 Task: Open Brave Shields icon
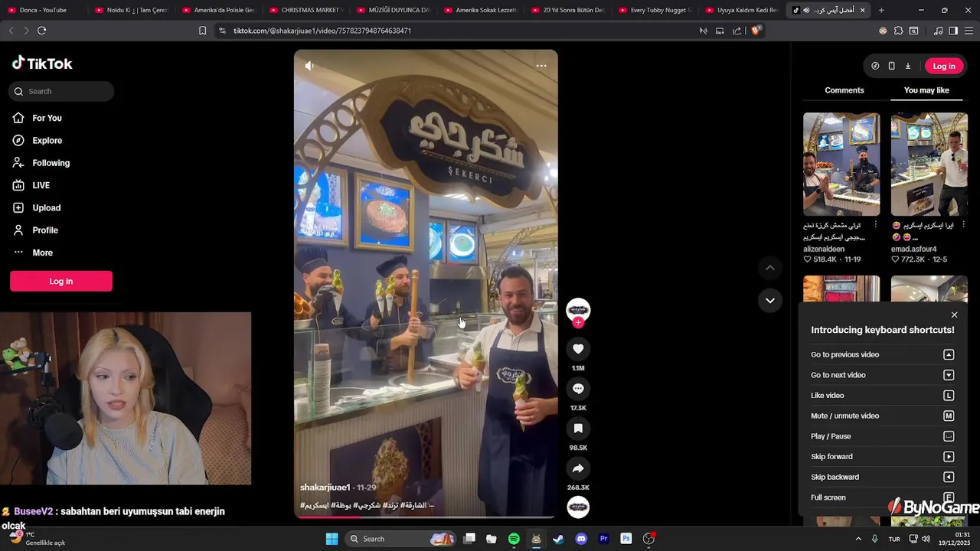point(756,31)
